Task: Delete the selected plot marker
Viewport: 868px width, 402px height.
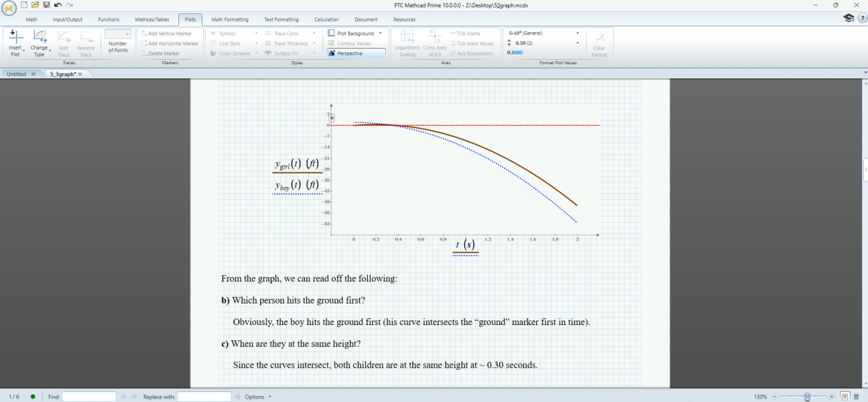Action: click(x=160, y=54)
